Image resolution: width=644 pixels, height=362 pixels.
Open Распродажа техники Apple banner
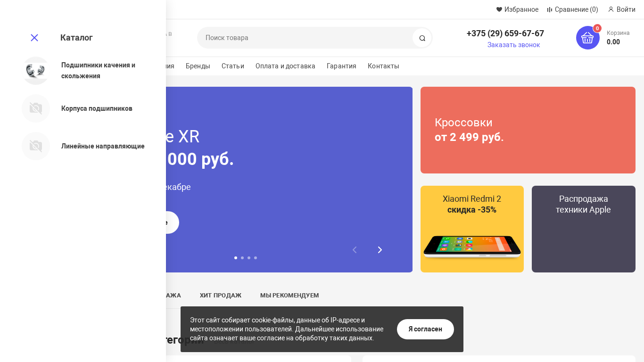584,229
